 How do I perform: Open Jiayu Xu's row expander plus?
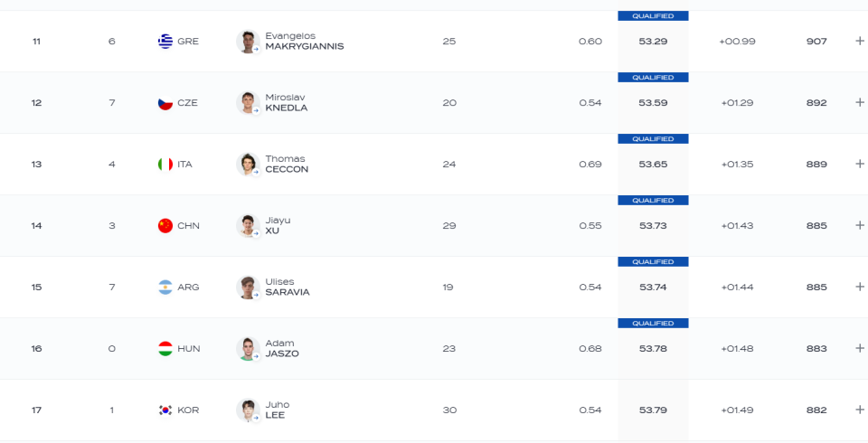click(x=860, y=225)
